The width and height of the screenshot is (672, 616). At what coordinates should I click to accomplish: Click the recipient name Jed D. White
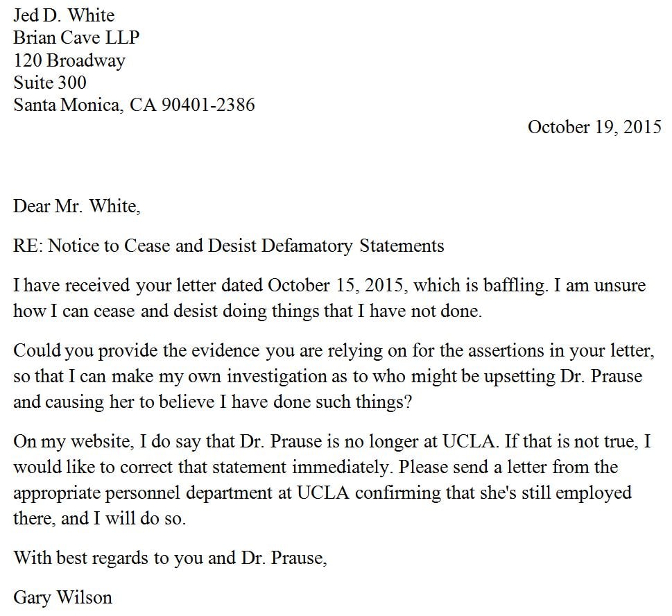pyautogui.click(x=64, y=15)
